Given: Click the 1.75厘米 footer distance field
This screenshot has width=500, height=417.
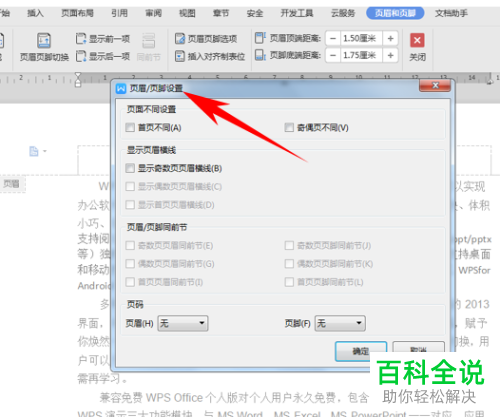Looking at the screenshot, I should [x=361, y=55].
